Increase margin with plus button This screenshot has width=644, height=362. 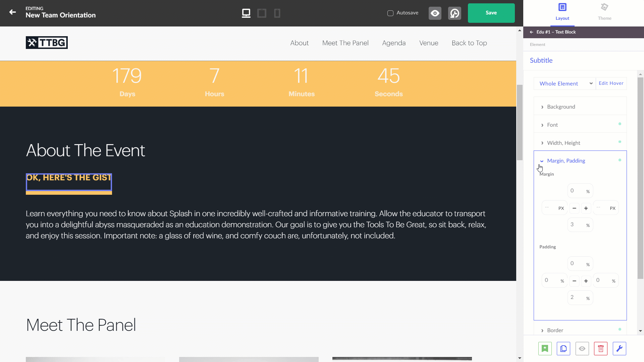[586, 208]
